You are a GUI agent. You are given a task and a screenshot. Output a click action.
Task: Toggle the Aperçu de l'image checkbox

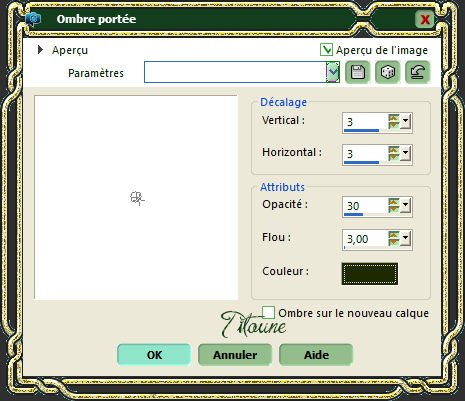tap(326, 50)
